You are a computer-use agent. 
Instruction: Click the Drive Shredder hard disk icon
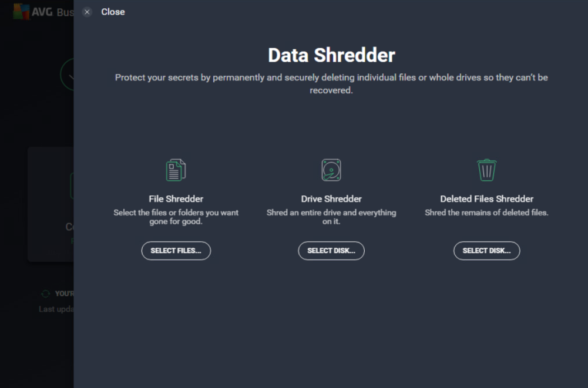pos(331,169)
